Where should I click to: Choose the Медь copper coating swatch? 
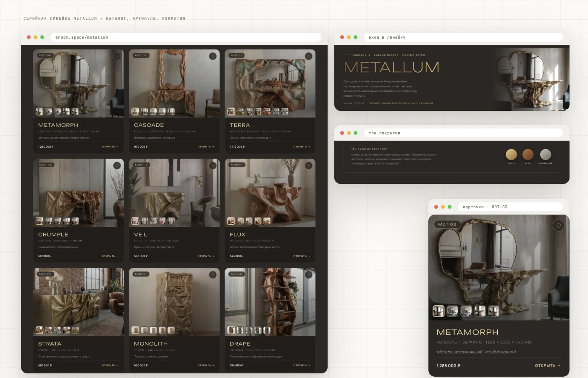click(528, 154)
